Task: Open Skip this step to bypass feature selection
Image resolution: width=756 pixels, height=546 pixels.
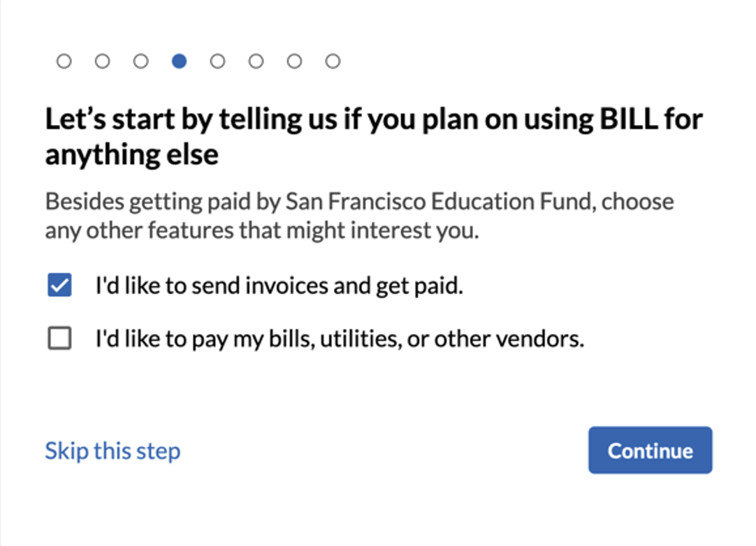Action: (x=112, y=450)
